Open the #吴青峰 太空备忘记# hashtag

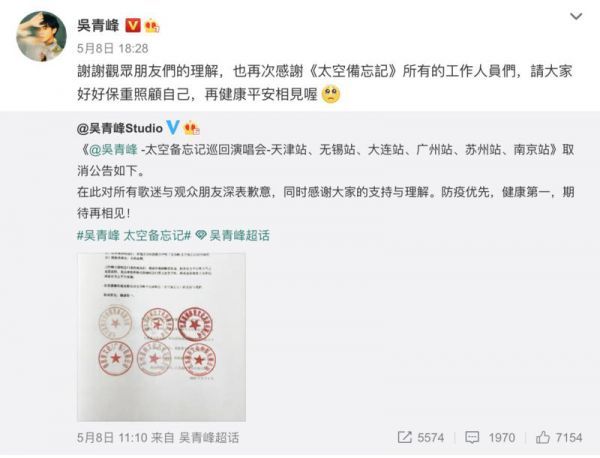(134, 235)
